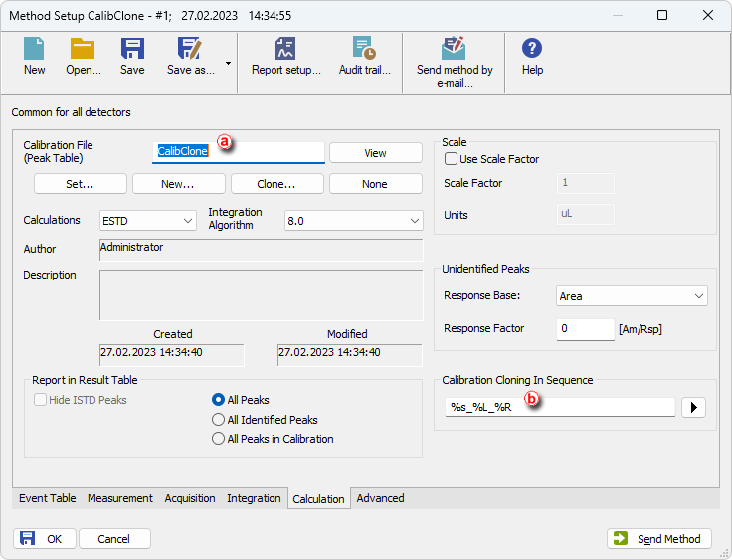Select the All Peaks radio button
The height and width of the screenshot is (560, 732).
tap(218, 399)
